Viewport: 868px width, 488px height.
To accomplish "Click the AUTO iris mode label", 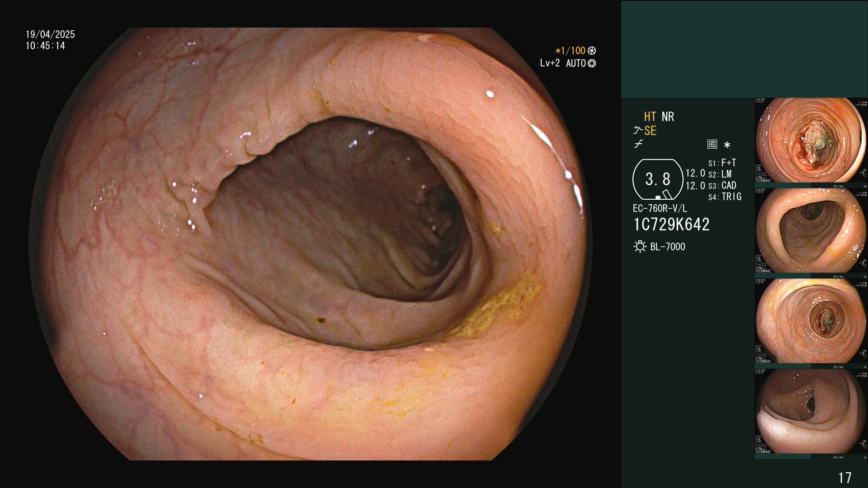I will (576, 63).
